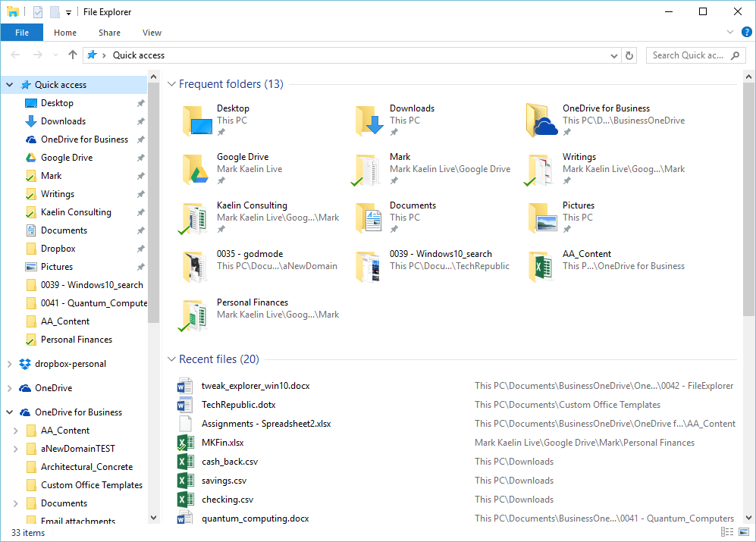The height and width of the screenshot is (542, 756).
Task: Switch to the Share ribbon tab
Action: tap(109, 33)
